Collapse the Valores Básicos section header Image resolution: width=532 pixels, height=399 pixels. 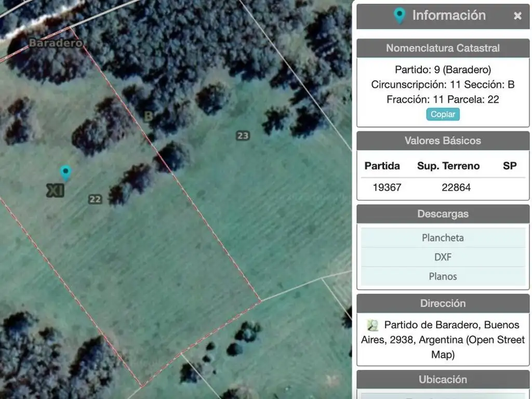click(443, 141)
